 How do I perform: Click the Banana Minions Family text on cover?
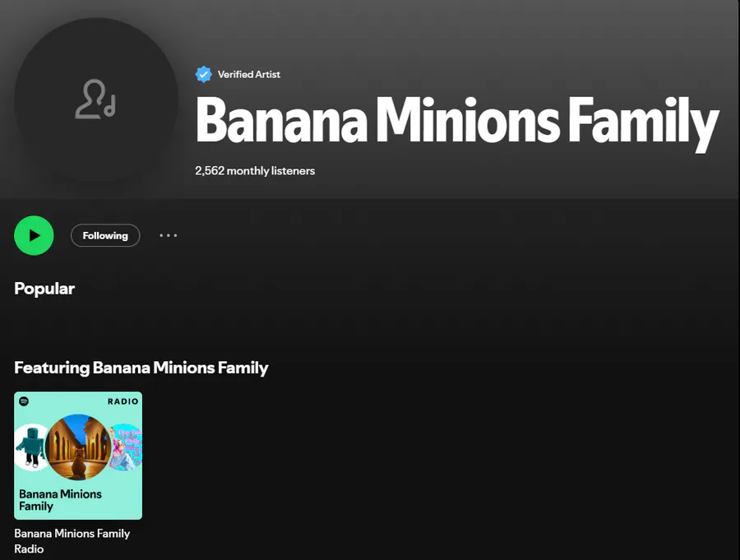click(60, 500)
